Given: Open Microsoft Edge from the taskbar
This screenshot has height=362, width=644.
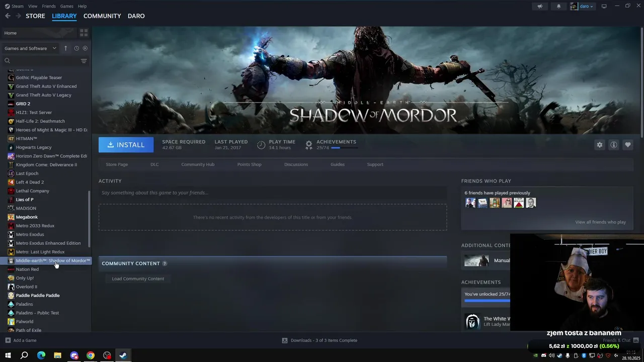Looking at the screenshot, I should (x=41, y=355).
